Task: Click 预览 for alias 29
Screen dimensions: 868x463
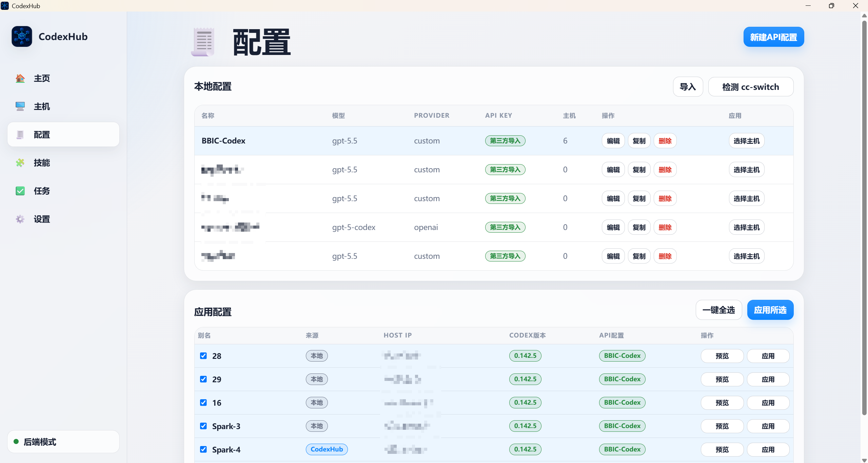Action: pos(722,379)
